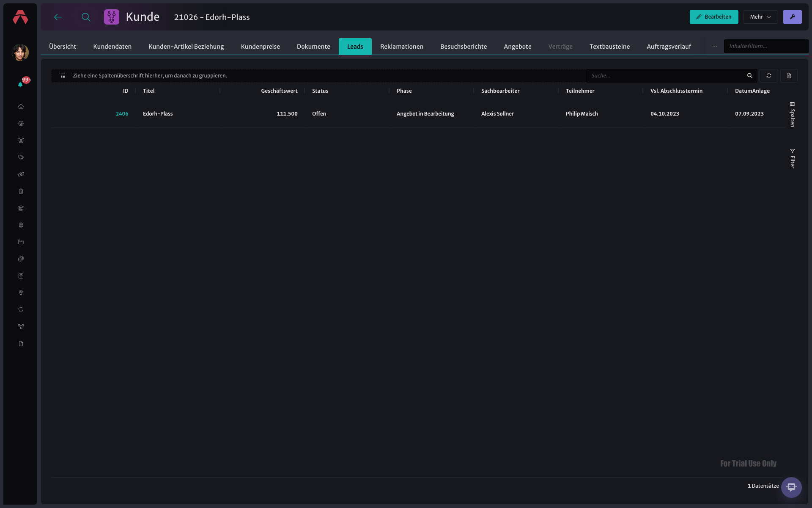This screenshot has height=508, width=812.
Task: Click the '111.500' value cell
Action: coord(287,114)
